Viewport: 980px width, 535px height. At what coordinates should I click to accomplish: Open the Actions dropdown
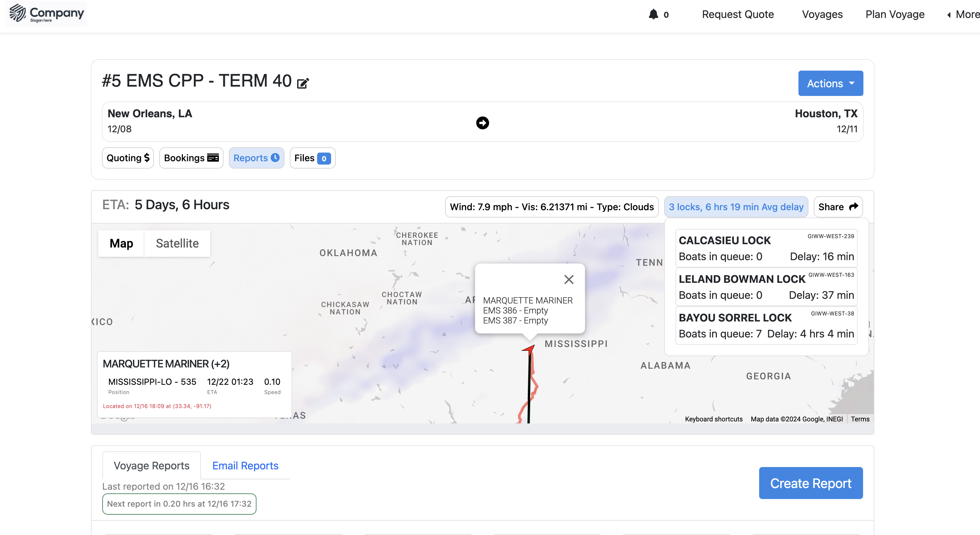[x=830, y=83]
